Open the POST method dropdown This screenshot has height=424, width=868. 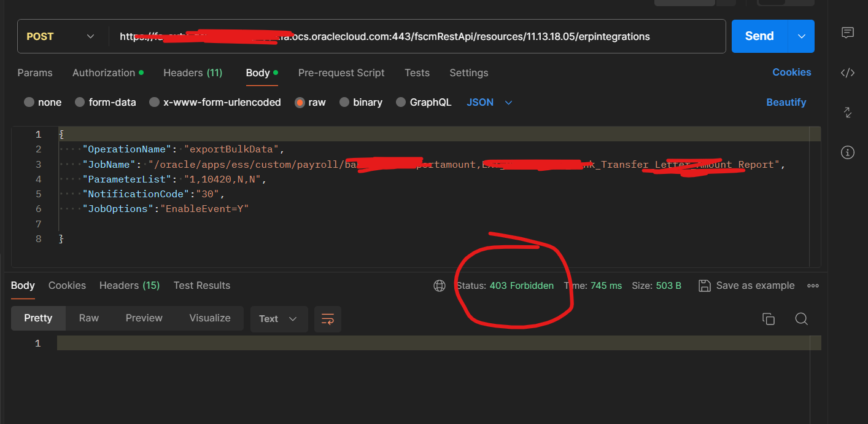pos(60,36)
